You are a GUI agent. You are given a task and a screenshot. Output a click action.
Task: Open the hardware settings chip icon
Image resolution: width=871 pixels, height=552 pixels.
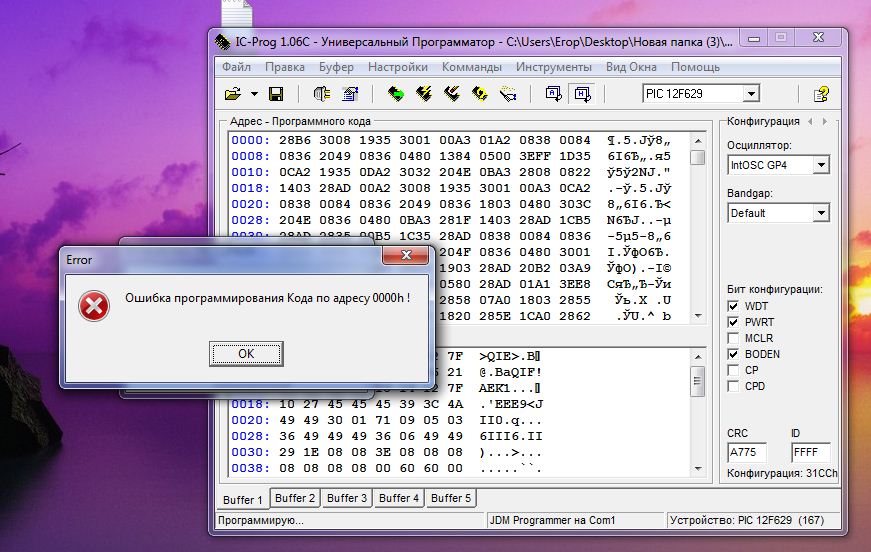tap(321, 94)
